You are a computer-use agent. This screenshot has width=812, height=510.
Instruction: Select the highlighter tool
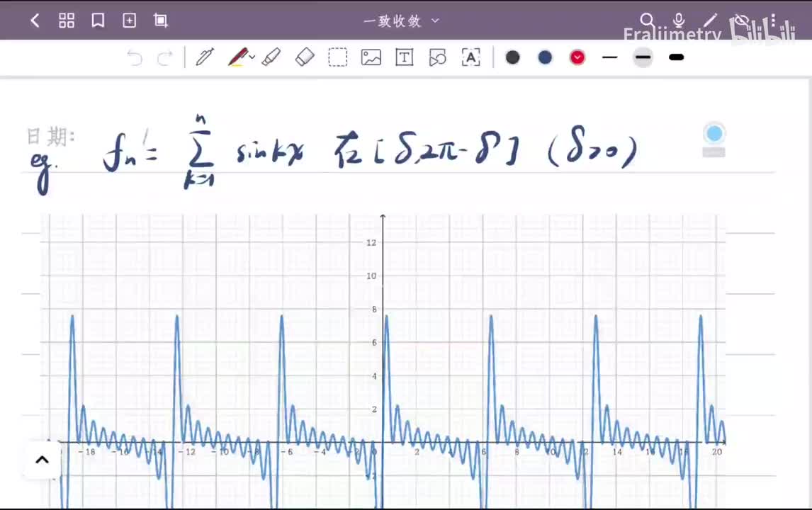tap(271, 57)
